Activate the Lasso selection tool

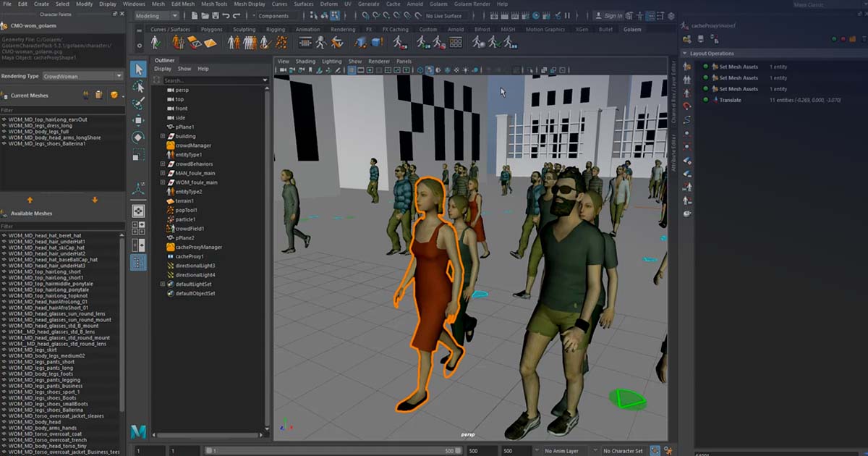(x=140, y=86)
